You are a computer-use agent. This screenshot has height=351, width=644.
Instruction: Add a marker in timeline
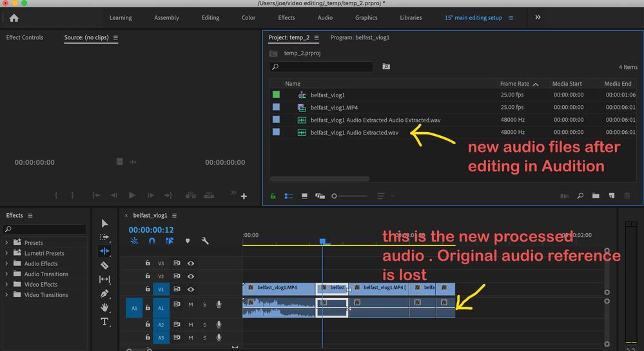click(x=188, y=241)
